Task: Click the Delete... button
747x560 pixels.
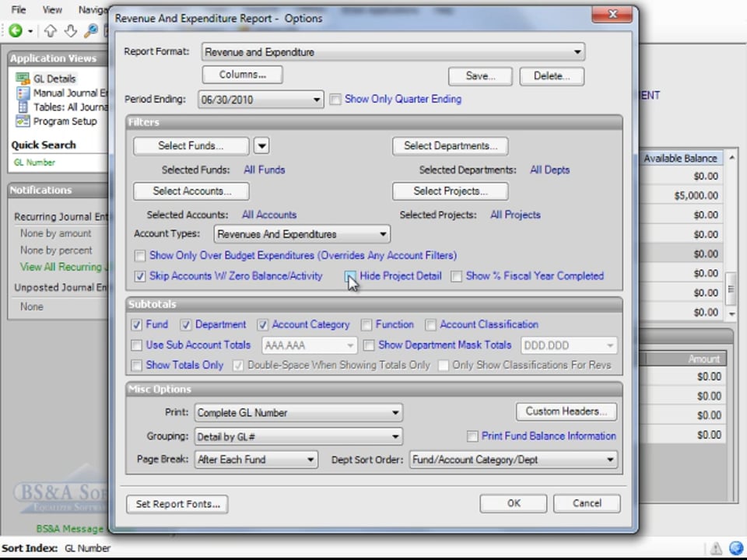Action: pos(552,76)
